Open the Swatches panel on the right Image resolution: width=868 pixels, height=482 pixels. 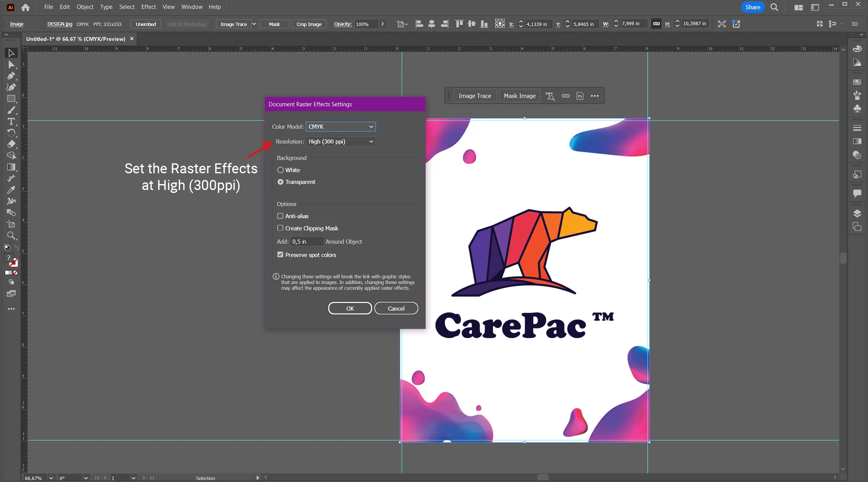(857, 82)
